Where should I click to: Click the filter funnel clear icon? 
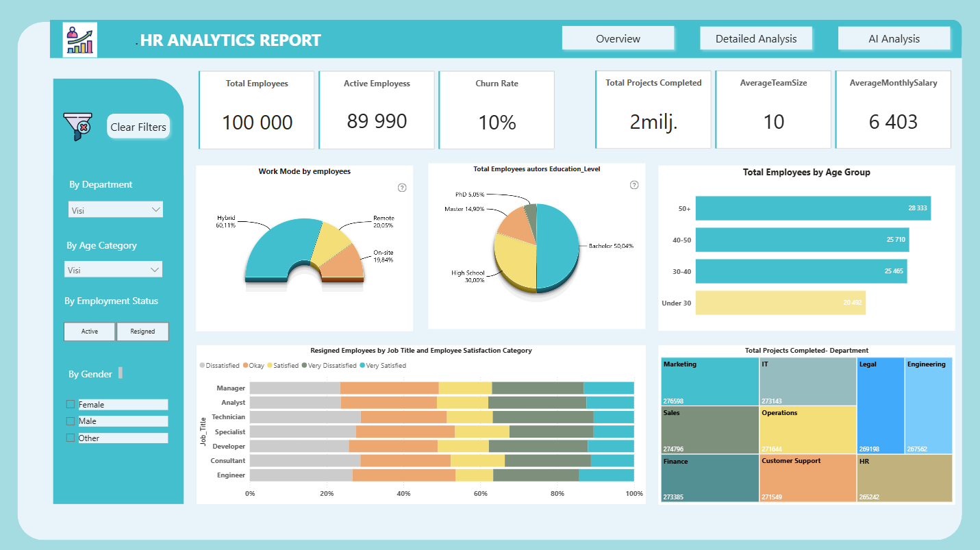[77, 127]
